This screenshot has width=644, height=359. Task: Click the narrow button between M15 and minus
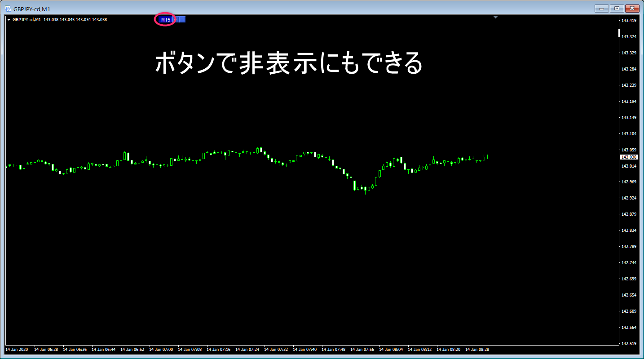[x=176, y=20]
